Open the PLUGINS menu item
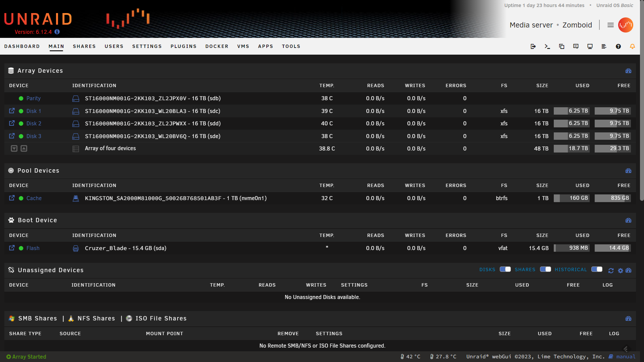Viewport: 644px width, 362px height. pyautogui.click(x=183, y=46)
